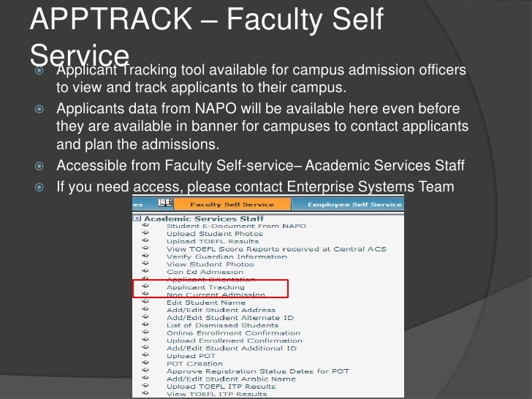Viewport: 532px width, 399px height.
Task: Click arrow icon beside List of Dismissed Students
Action: point(145,324)
